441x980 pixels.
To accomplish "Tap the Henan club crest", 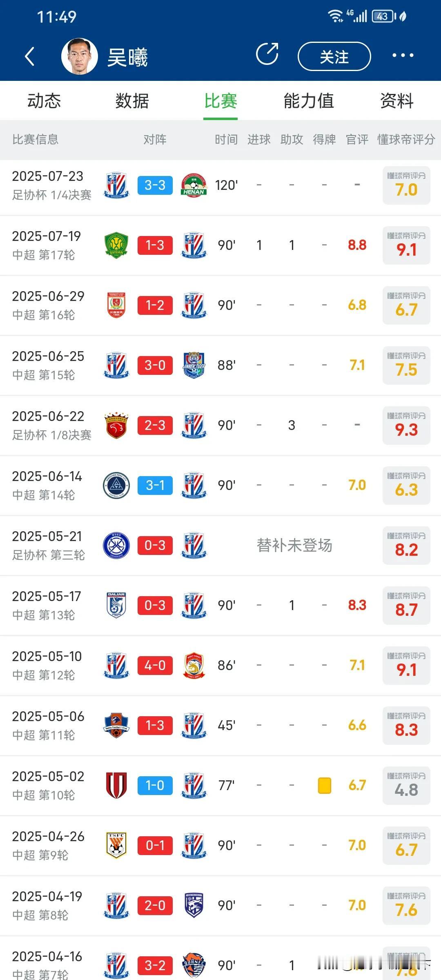I will coord(194,185).
